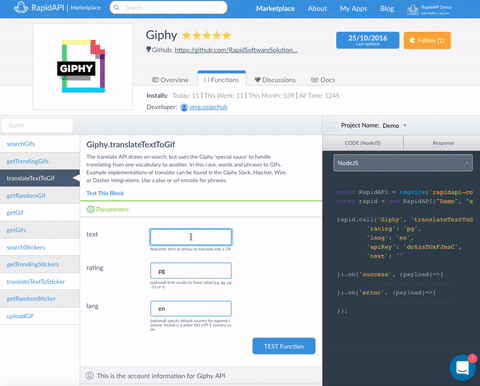The image size is (480, 386).
Task: Select the Response tab
Action: pyautogui.click(x=442, y=143)
